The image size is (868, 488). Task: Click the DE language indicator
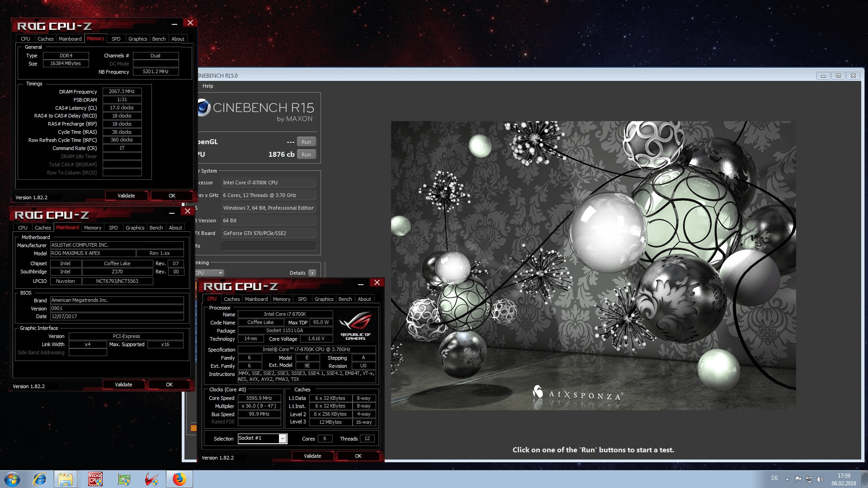click(774, 478)
